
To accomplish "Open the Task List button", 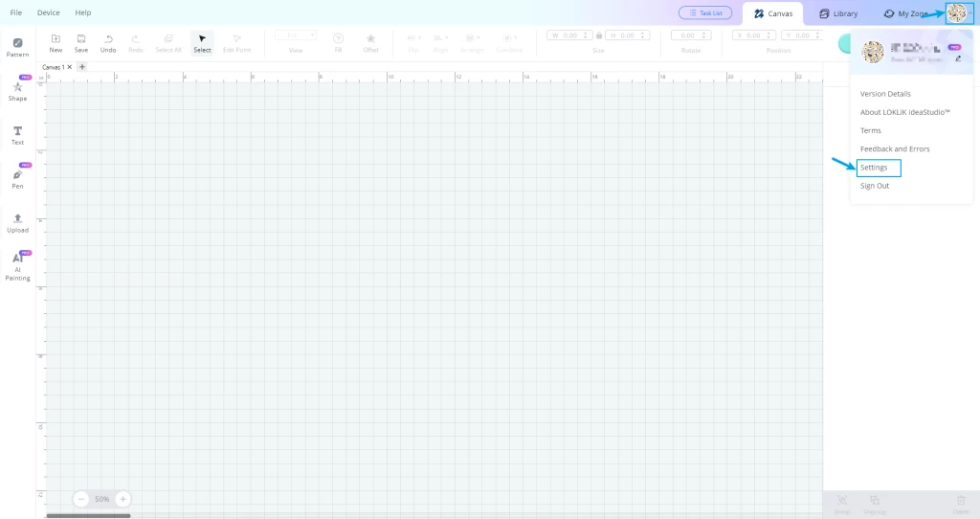I will [705, 12].
